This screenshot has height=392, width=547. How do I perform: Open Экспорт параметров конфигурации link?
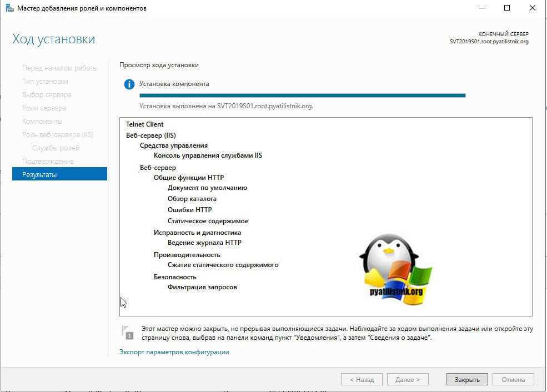[174, 352]
